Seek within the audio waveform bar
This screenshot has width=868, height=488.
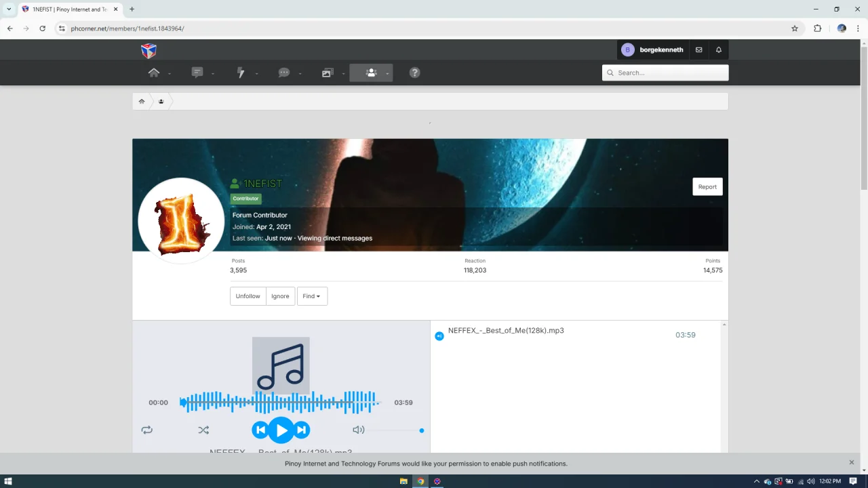click(x=279, y=403)
